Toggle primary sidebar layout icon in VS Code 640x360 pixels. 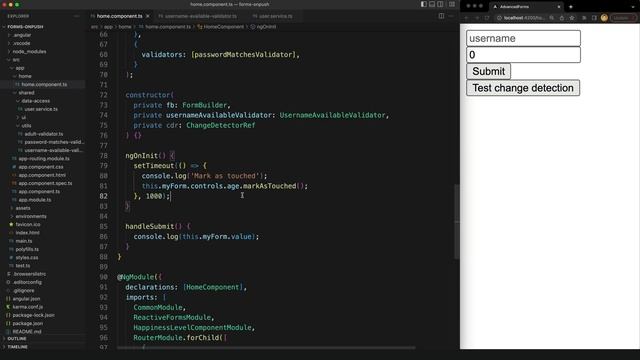coord(424,4)
